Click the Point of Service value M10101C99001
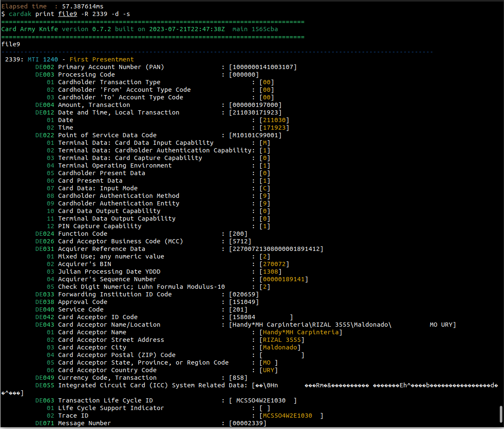This screenshot has height=429, width=504. tap(255, 135)
